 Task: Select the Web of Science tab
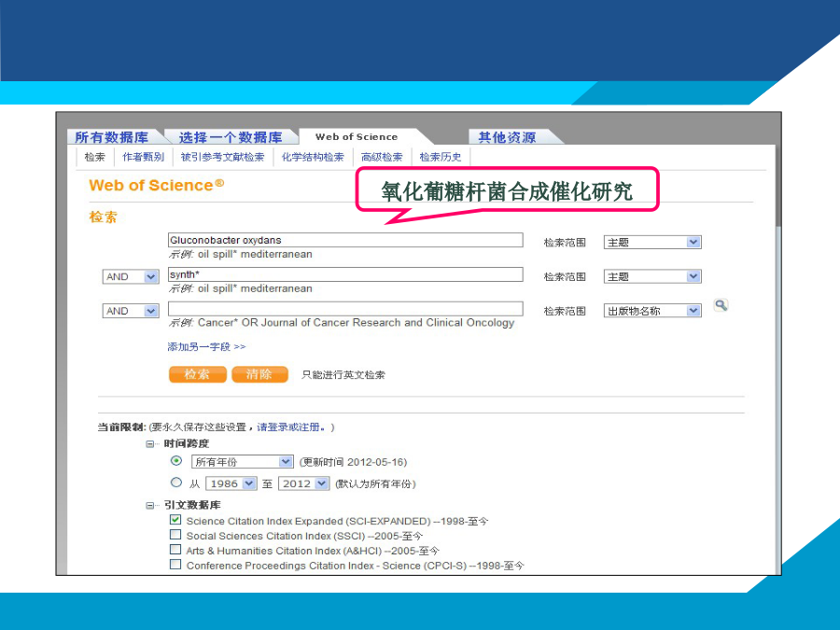(x=357, y=136)
